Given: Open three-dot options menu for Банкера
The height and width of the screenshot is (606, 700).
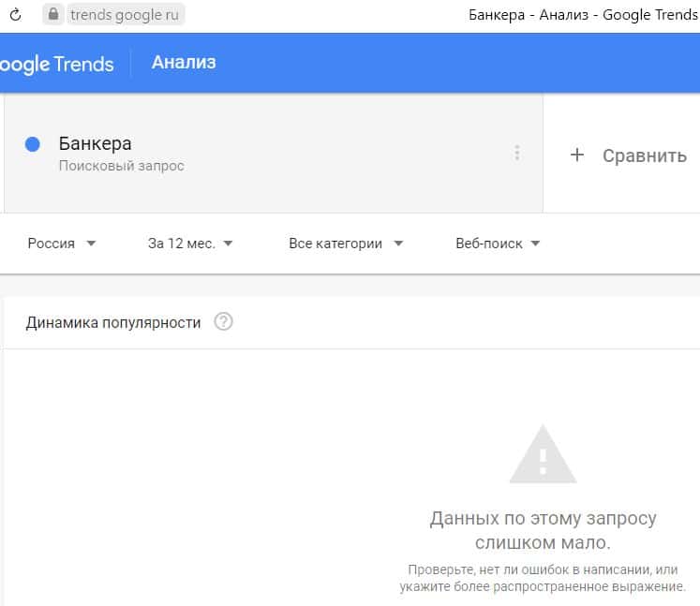Looking at the screenshot, I should [x=516, y=154].
